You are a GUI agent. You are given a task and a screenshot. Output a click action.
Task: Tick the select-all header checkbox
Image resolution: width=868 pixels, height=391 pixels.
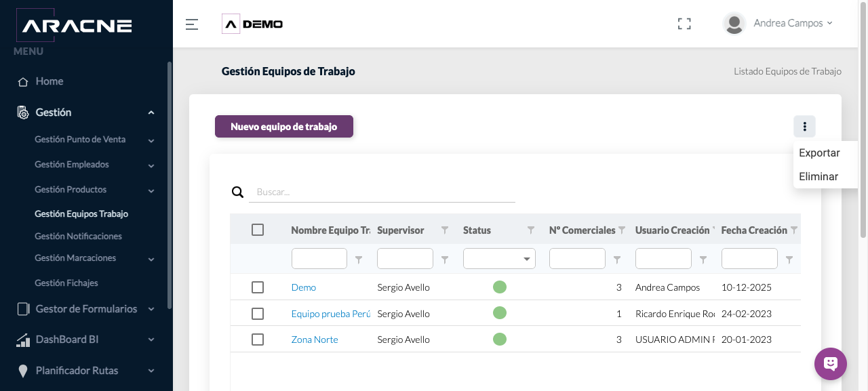258,230
